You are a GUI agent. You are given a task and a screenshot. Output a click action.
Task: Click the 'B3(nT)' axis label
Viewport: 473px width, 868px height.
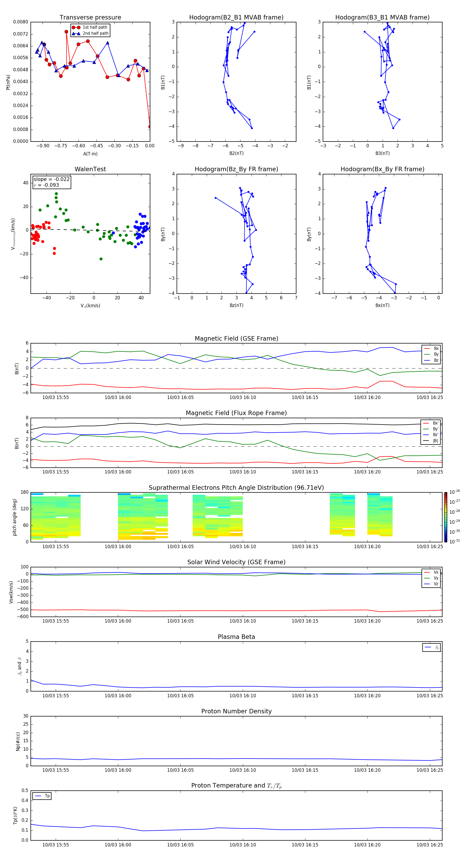click(x=382, y=153)
